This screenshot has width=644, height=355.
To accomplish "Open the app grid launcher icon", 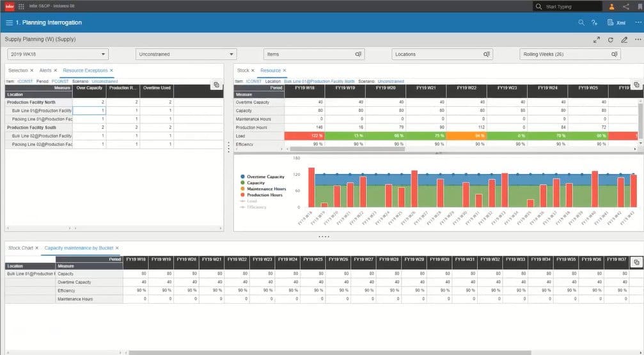I will click(21, 6).
